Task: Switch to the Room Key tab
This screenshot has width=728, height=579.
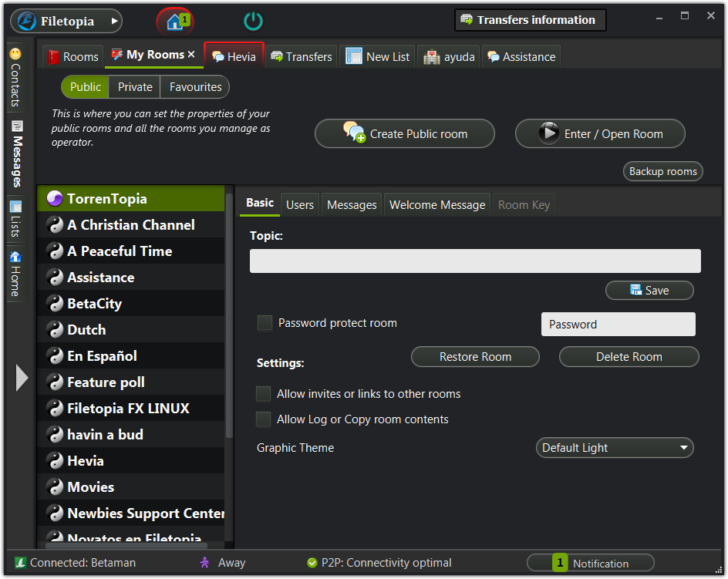Action: pyautogui.click(x=524, y=205)
